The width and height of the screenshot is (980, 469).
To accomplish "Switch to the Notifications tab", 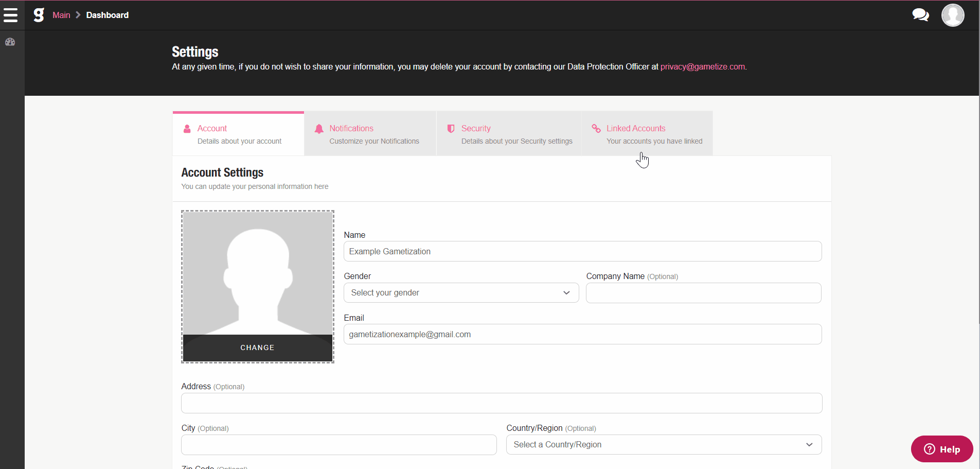I will click(x=370, y=134).
